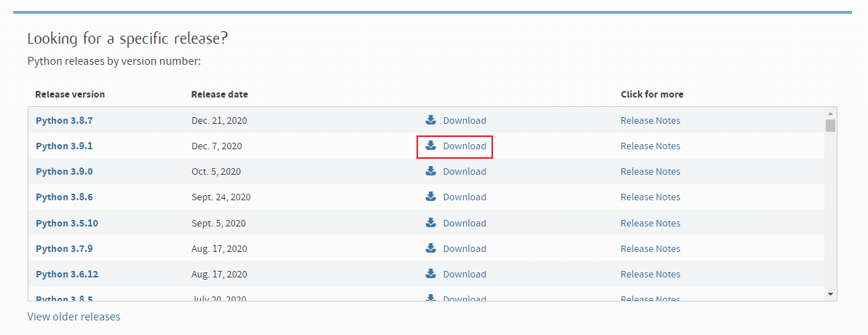Click the release list scroll up arrow
Image resolution: width=868 pixels, height=335 pixels.
pos(830,113)
